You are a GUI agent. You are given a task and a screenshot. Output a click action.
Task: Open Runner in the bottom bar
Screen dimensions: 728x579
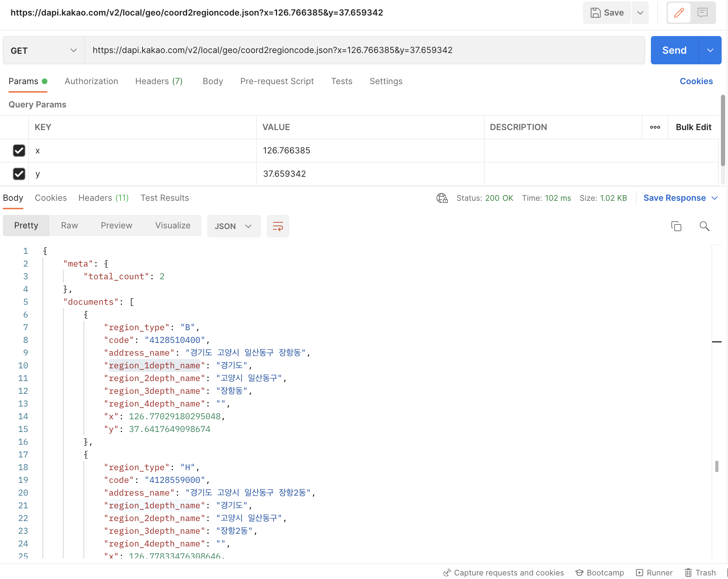click(x=654, y=573)
